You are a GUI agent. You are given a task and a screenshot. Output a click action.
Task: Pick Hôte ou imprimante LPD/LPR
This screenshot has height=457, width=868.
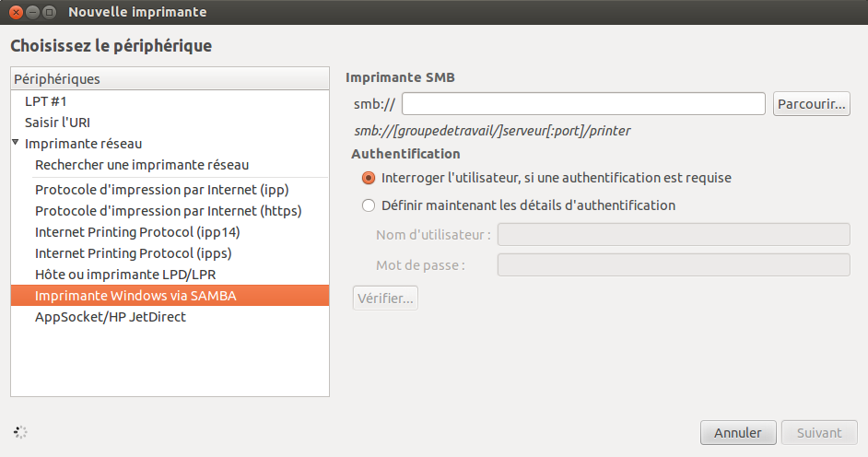[170, 275]
